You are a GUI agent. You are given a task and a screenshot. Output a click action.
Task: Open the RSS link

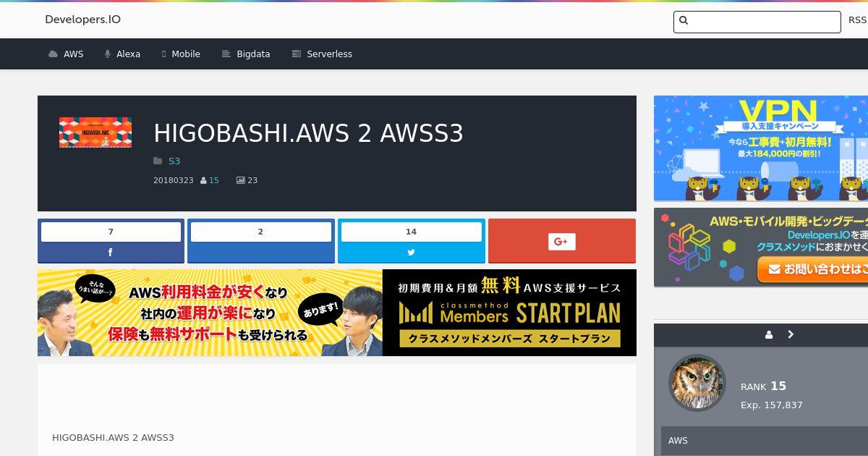tap(857, 20)
